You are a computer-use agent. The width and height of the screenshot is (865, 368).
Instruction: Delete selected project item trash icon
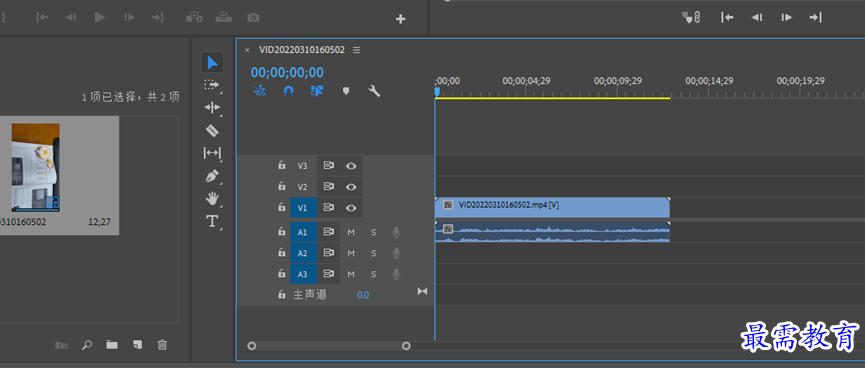pos(162,345)
